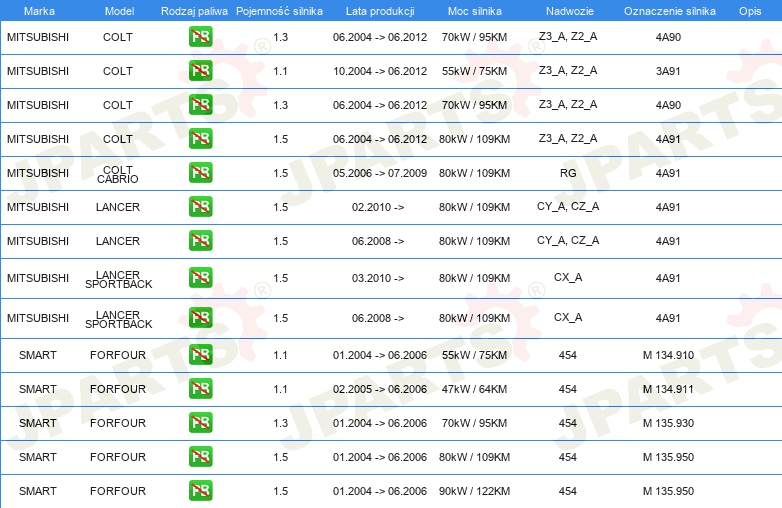
Task: Click the Marka column header
Action: (39, 11)
